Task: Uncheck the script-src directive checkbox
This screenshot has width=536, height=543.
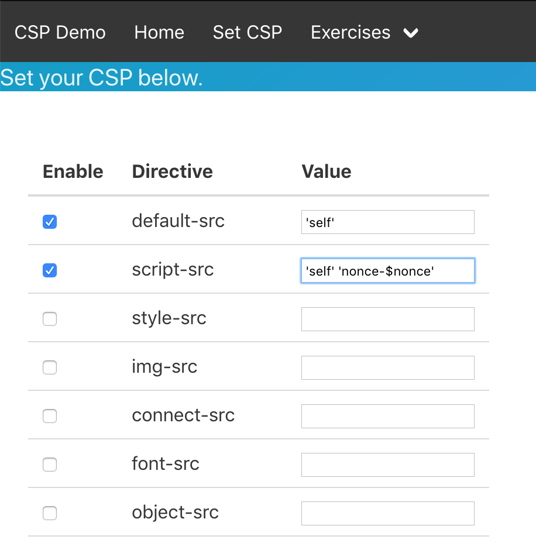Action: pos(50,270)
